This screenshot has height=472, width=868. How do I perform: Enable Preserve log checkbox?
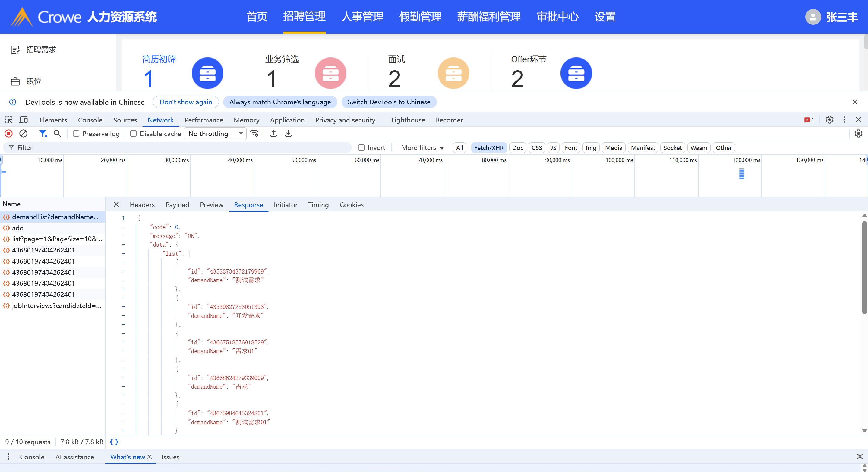pos(76,134)
